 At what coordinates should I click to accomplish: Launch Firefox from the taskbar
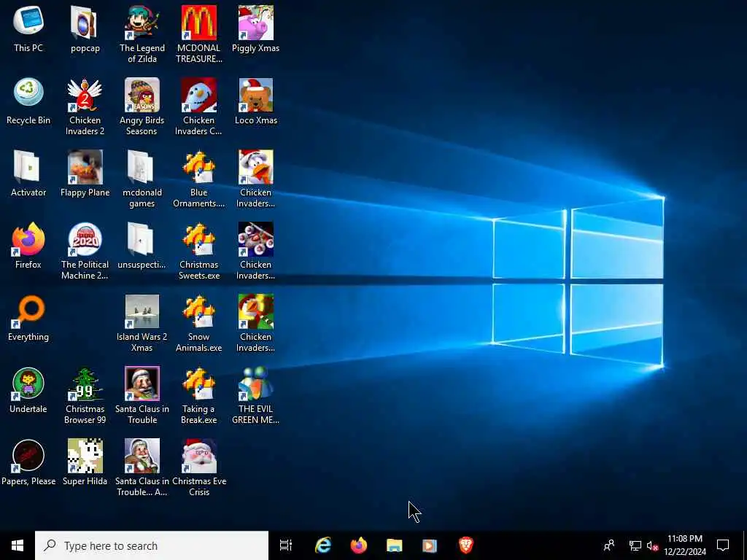click(x=359, y=545)
